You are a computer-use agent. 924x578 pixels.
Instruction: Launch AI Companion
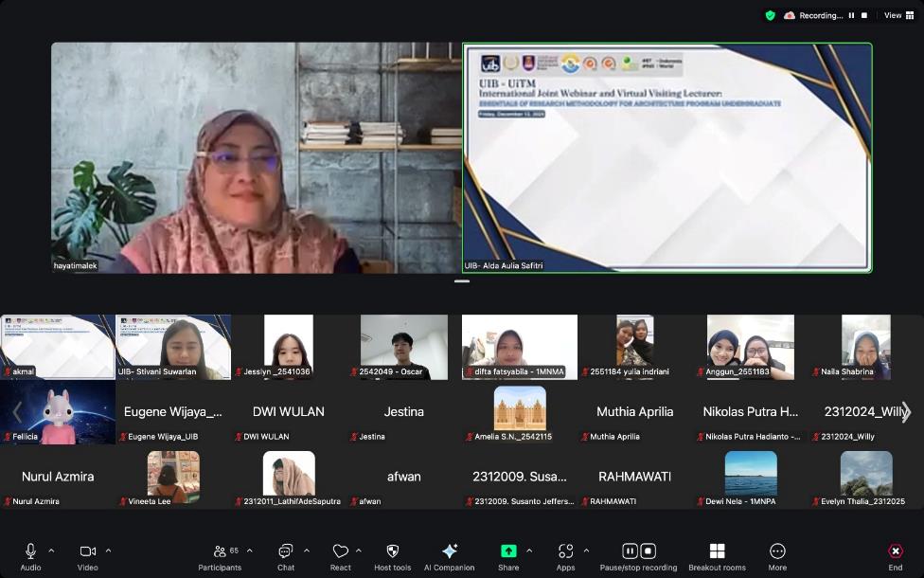449,552
